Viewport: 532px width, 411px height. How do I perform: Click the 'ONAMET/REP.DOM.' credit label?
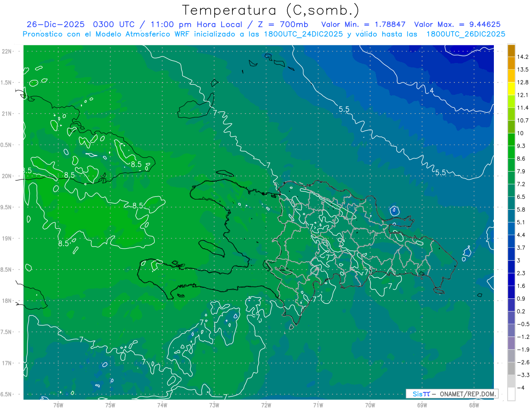click(x=468, y=394)
